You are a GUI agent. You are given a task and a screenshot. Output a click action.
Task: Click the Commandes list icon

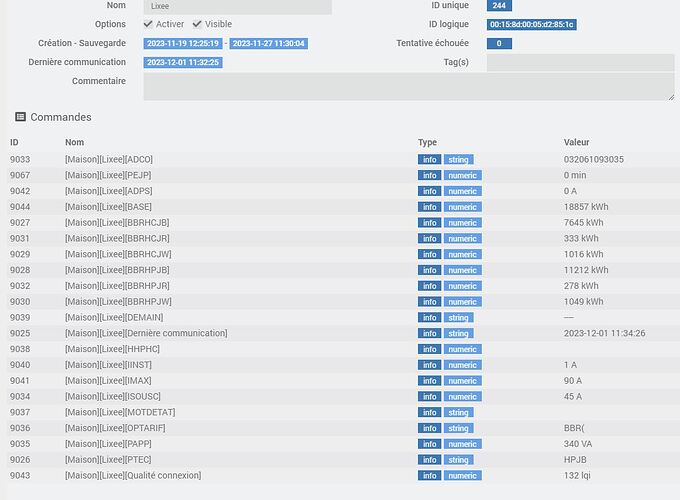tap(20, 117)
